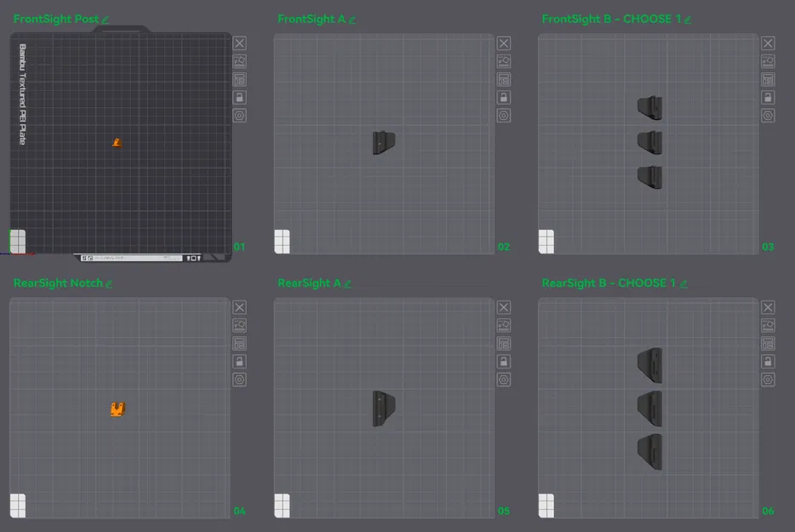Auto-orient objects on FrontSight B plate
795x532 pixels.
(768, 61)
